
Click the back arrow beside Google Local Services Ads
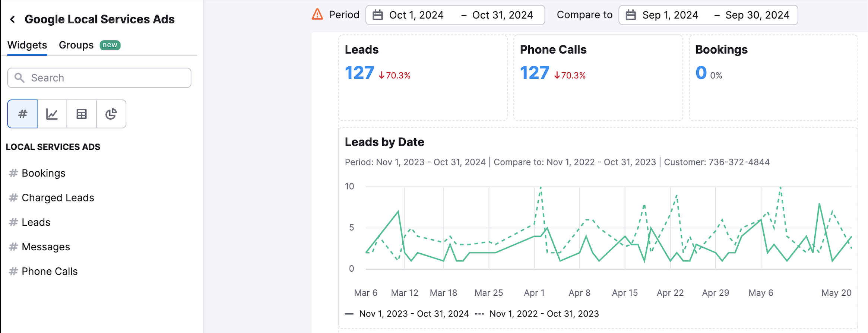coord(13,19)
